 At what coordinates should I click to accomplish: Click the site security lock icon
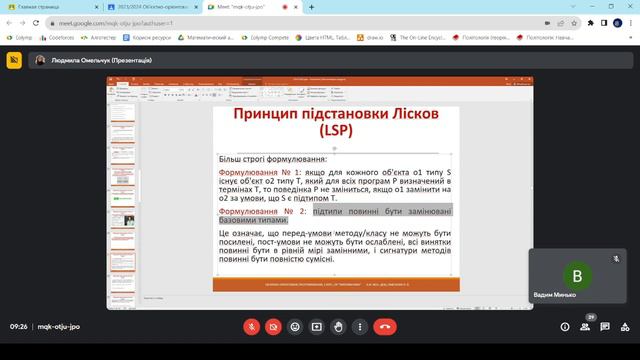pos(52,24)
